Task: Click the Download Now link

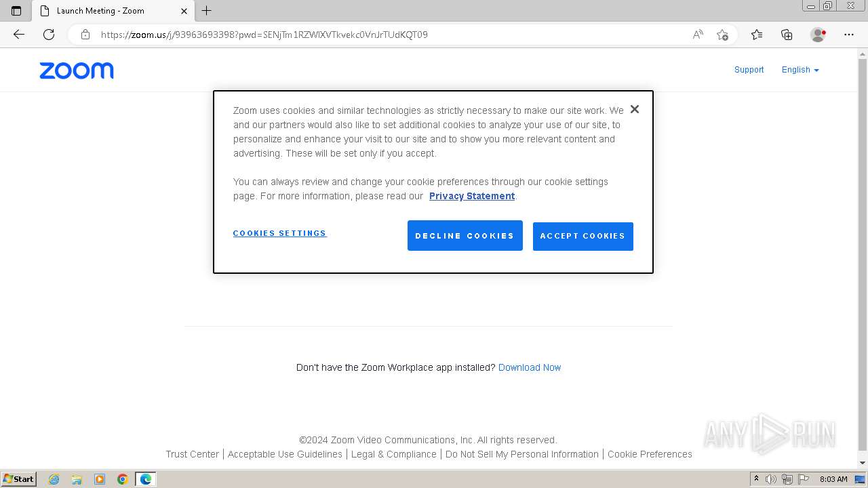Action: tap(530, 367)
